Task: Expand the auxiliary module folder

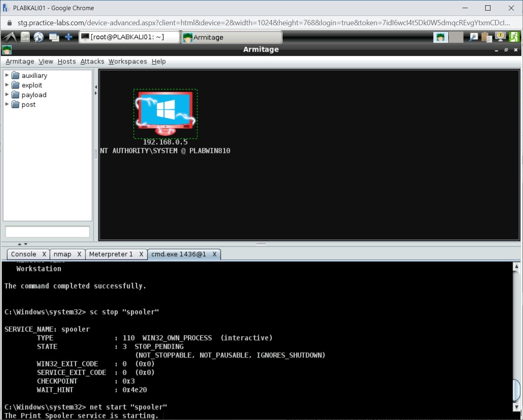Action: click(x=7, y=75)
